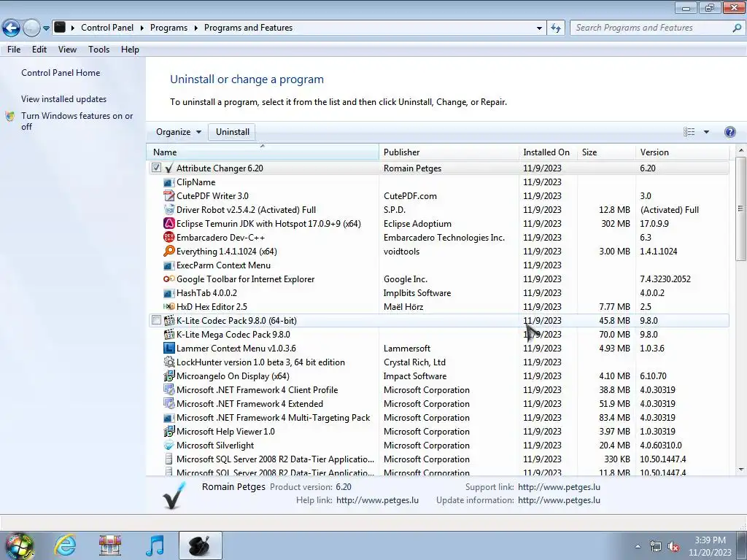Click the Google Toolbar for Internet Explorer icon
This screenshot has height=560, width=747.
[x=169, y=279]
